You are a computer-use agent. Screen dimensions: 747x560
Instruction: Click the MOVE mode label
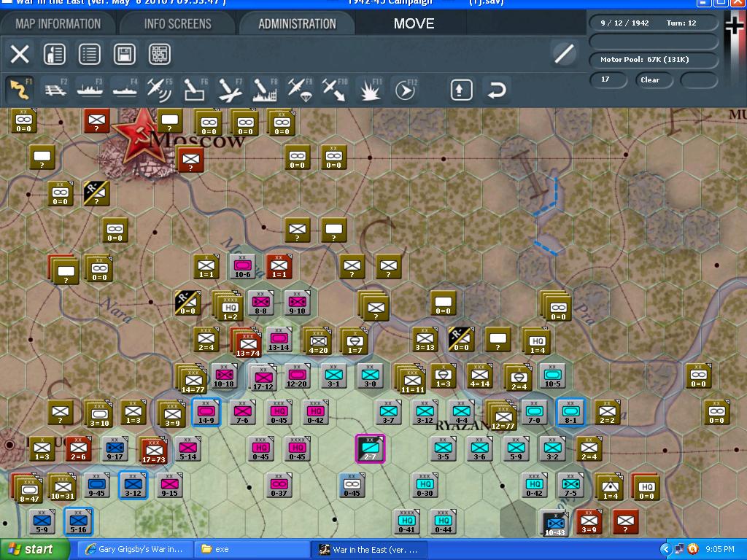pyautogui.click(x=414, y=24)
